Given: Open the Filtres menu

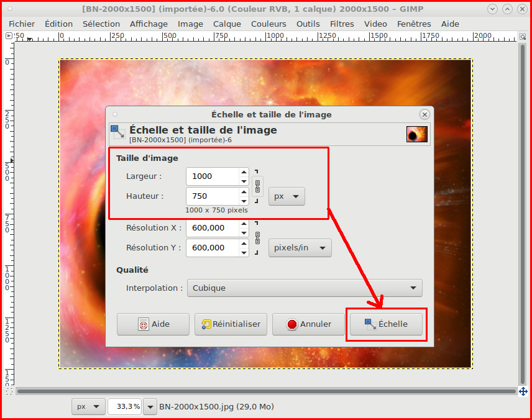Looking at the screenshot, I should tap(342, 24).
